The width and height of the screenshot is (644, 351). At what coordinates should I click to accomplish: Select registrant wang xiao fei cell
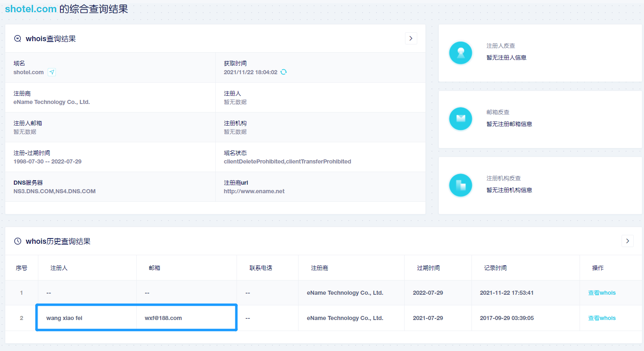pyautogui.click(x=87, y=318)
